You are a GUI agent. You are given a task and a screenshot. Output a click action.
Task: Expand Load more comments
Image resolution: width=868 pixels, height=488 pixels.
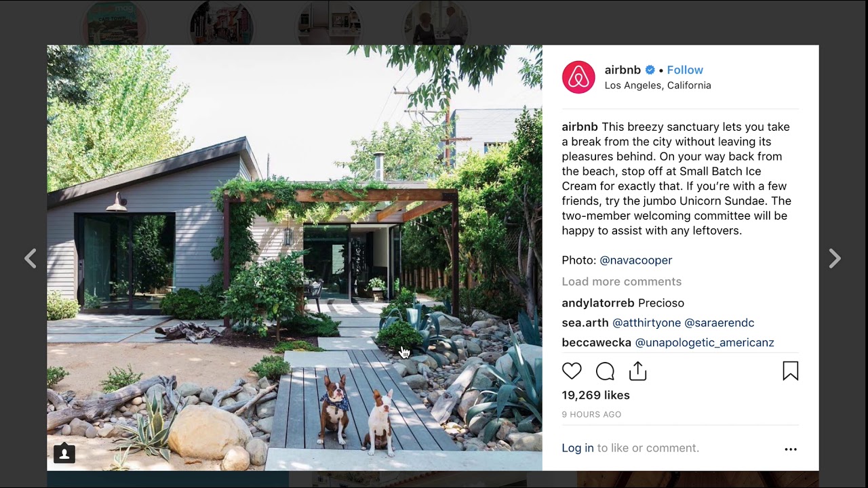coord(622,281)
